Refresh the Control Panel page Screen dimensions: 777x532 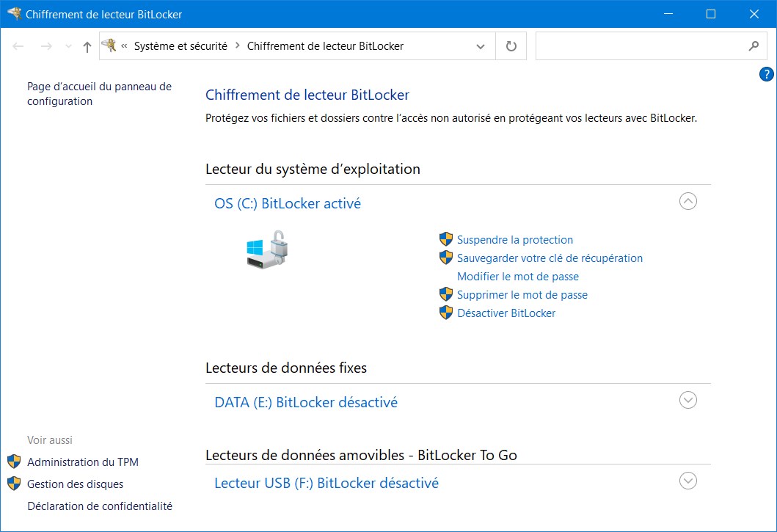coord(511,46)
